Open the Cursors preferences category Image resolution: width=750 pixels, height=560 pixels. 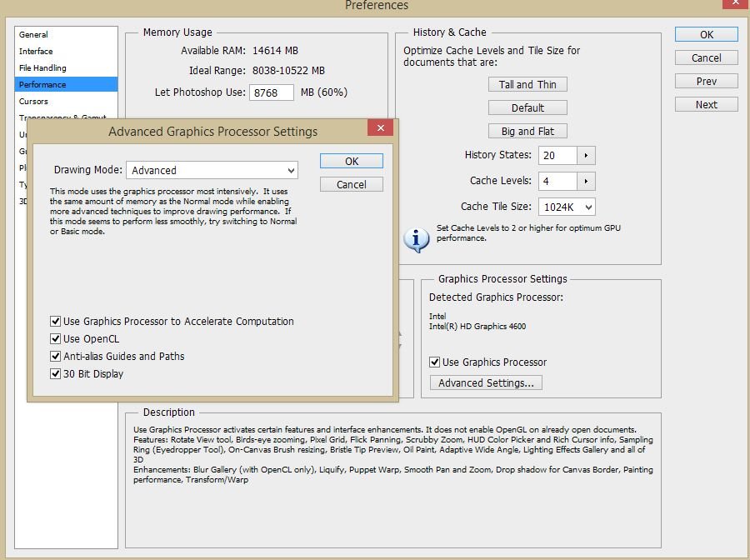[34, 102]
